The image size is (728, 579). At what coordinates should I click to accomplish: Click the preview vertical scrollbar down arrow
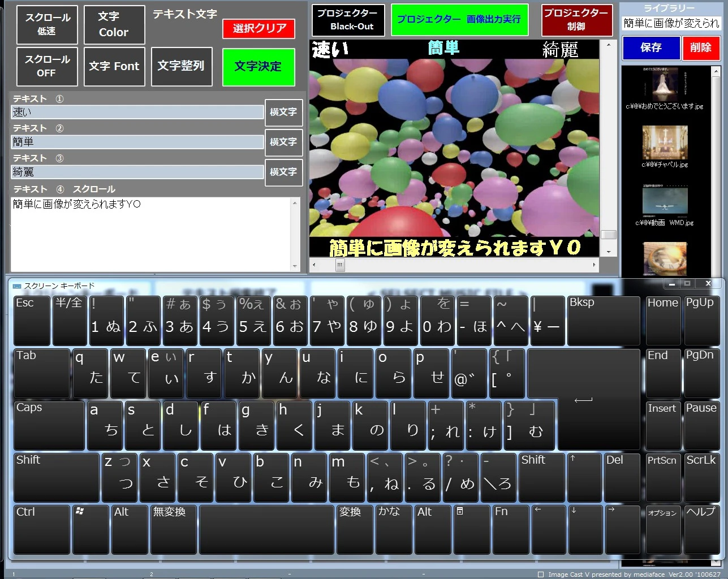pos(609,252)
